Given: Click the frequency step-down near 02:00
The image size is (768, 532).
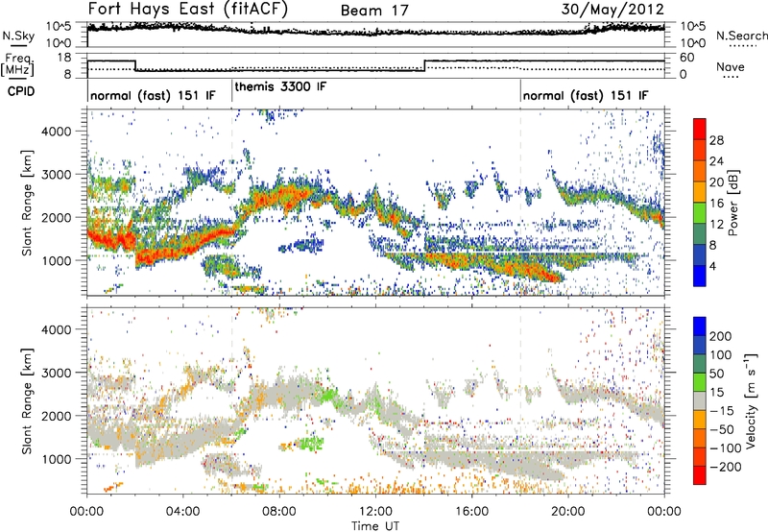Looking at the screenshot, I should (135, 65).
